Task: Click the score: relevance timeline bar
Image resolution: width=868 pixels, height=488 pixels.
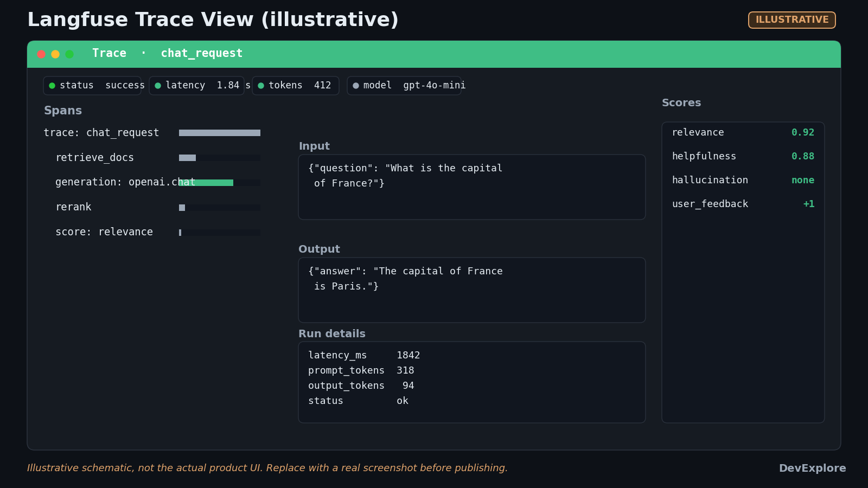Action: click(x=180, y=233)
